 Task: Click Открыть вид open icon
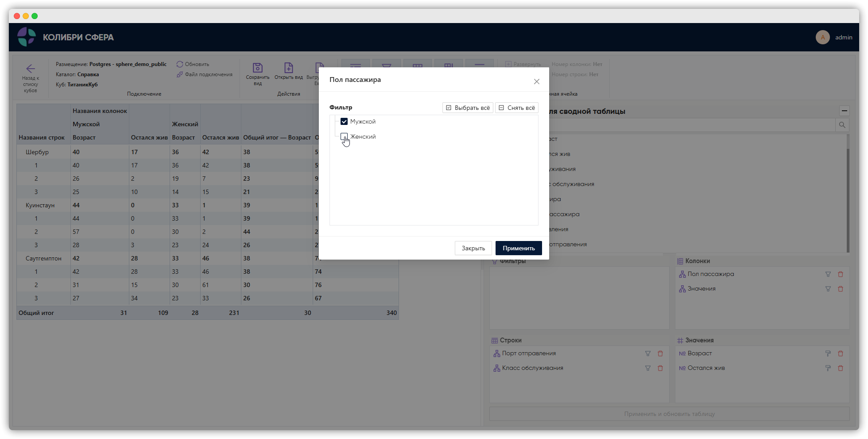pyautogui.click(x=289, y=68)
